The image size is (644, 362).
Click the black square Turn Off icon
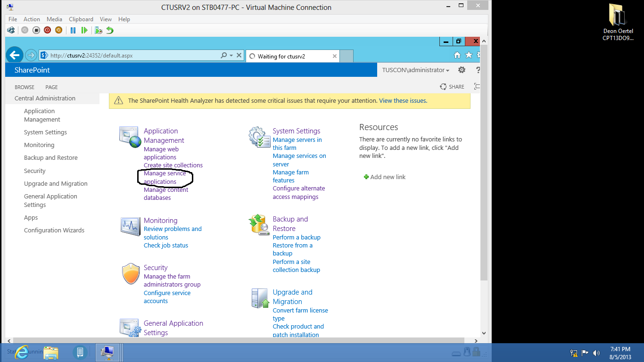point(36,30)
